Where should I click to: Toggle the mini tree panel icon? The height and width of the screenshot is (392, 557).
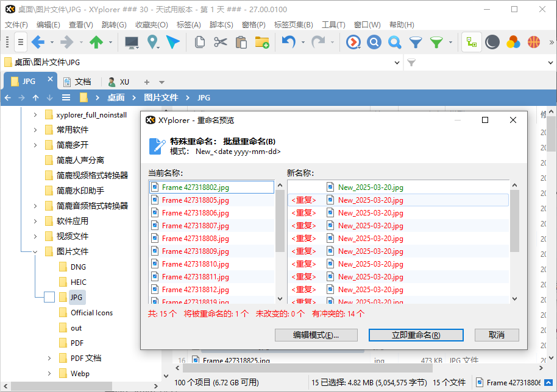tap(472, 41)
